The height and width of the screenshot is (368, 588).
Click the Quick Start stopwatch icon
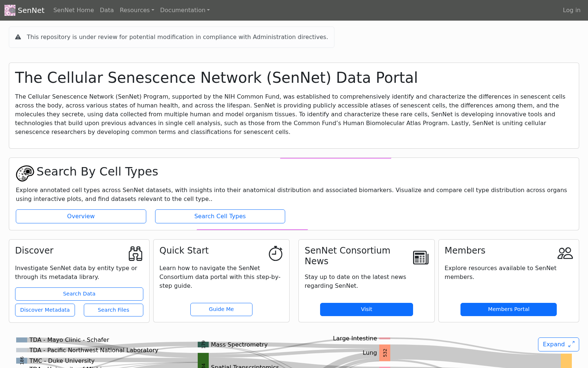click(276, 254)
